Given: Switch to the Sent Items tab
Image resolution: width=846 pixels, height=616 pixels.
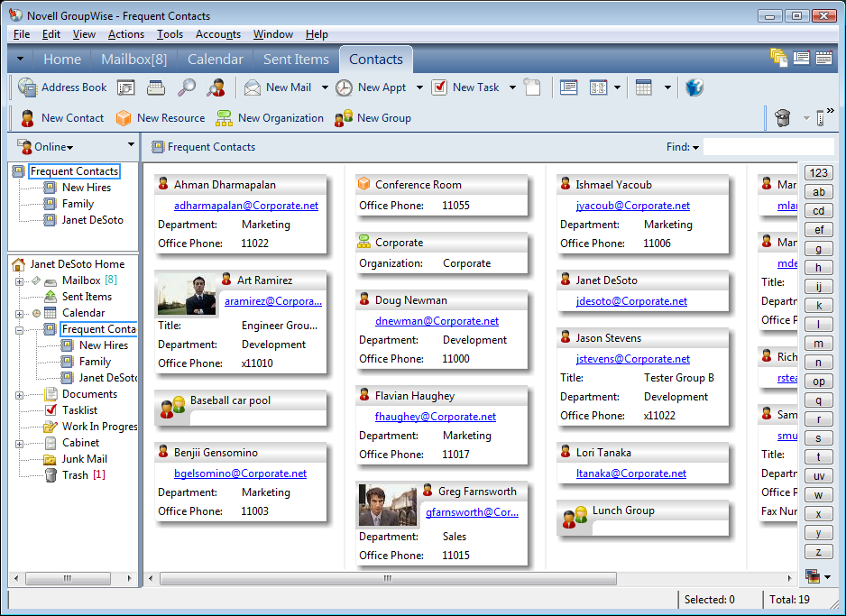Looking at the screenshot, I should tap(296, 60).
